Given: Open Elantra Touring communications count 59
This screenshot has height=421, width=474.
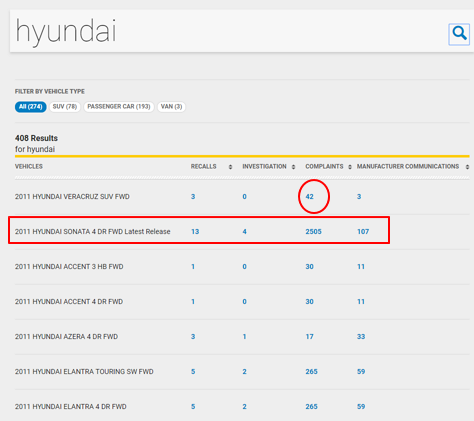Looking at the screenshot, I should pos(361,372).
